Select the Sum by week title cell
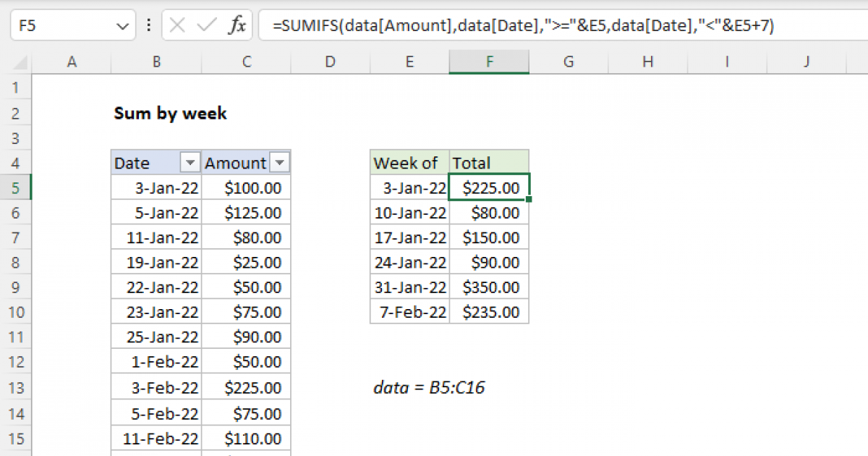This screenshot has height=456, width=868. pos(170,114)
